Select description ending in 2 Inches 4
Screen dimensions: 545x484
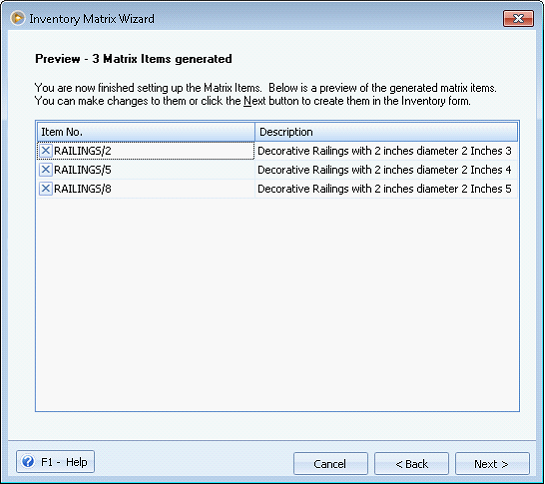point(386,170)
